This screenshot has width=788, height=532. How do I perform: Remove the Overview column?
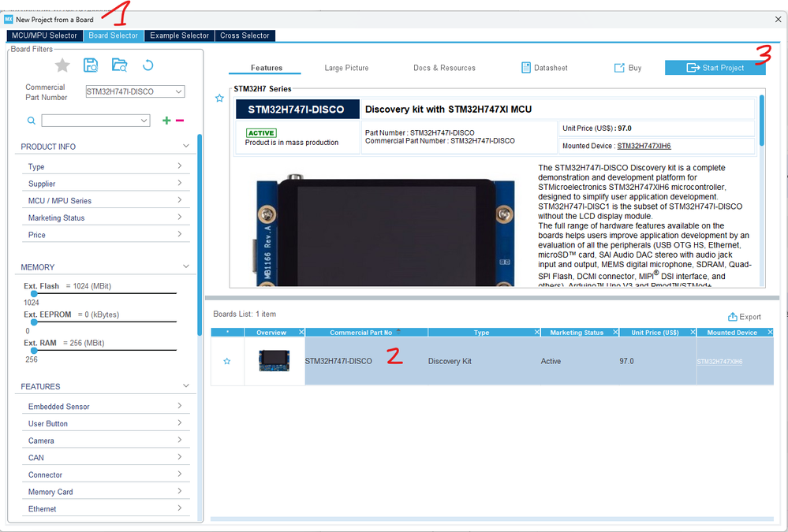coord(301,332)
